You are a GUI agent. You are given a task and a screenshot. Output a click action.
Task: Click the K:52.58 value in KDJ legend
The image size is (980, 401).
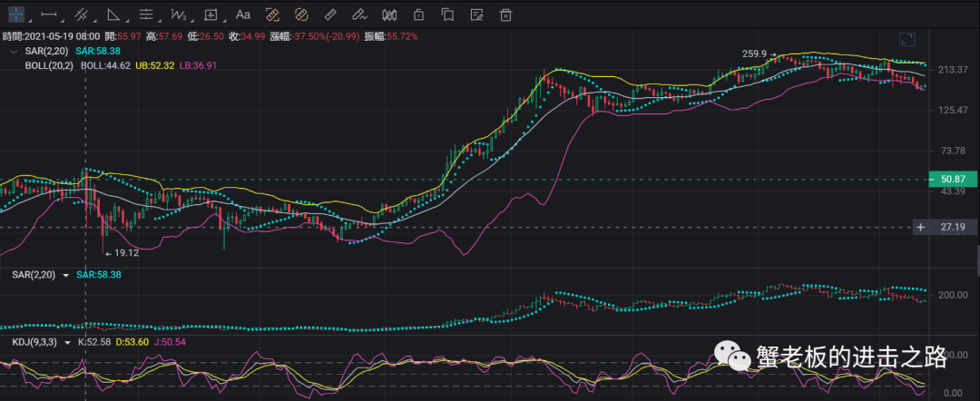pyautogui.click(x=94, y=342)
